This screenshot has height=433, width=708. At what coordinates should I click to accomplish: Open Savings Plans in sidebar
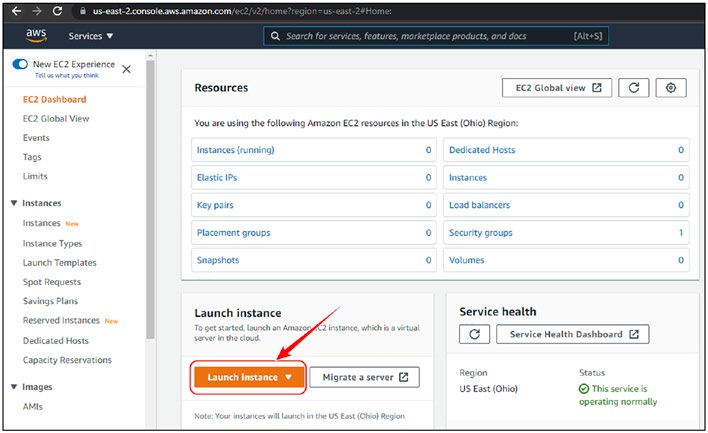[x=50, y=301]
